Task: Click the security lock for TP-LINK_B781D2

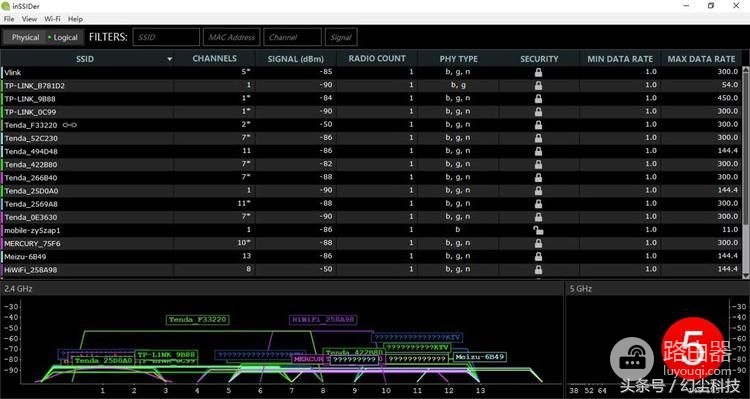Action: [x=539, y=86]
